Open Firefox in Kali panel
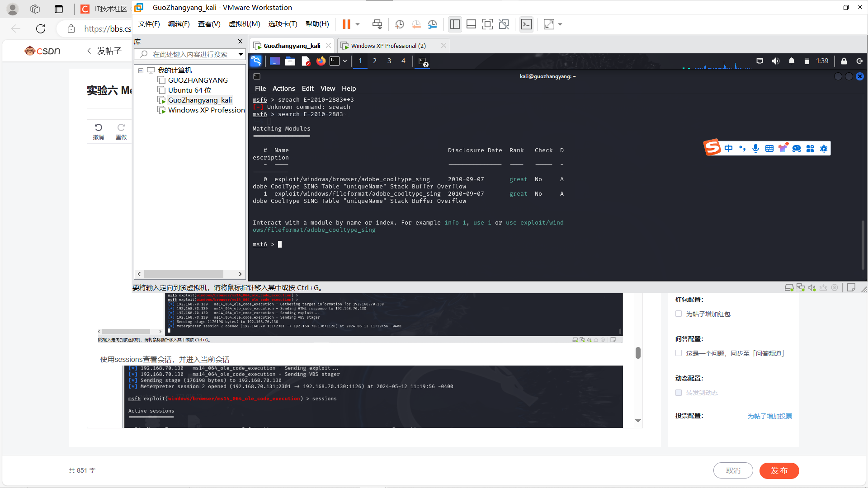 [321, 61]
